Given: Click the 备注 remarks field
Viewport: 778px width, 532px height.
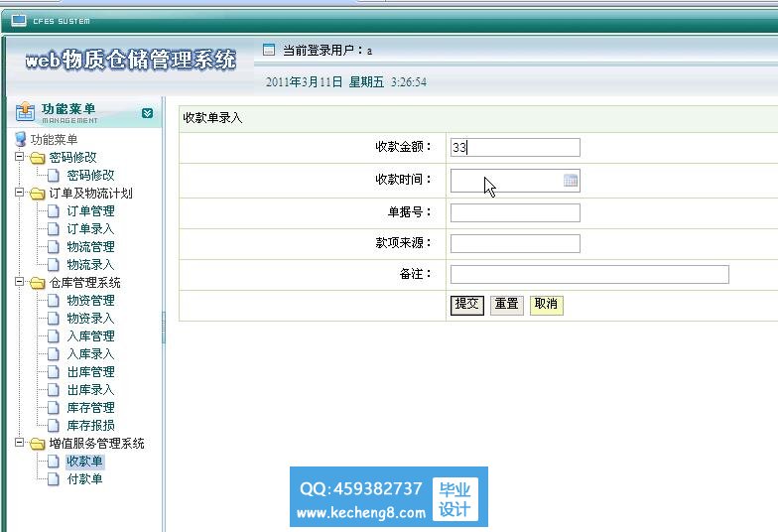Looking at the screenshot, I should 589,274.
